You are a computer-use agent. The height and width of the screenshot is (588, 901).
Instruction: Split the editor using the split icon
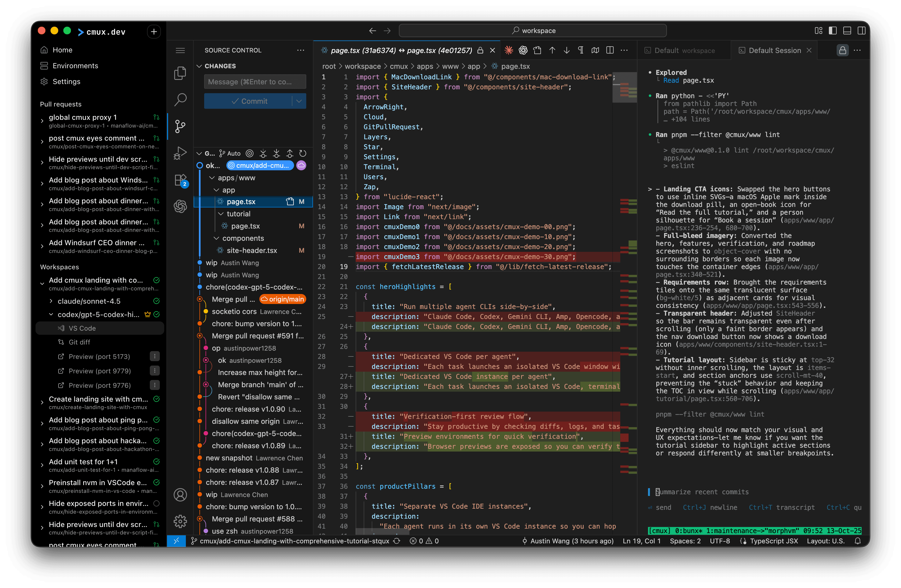(x=610, y=50)
